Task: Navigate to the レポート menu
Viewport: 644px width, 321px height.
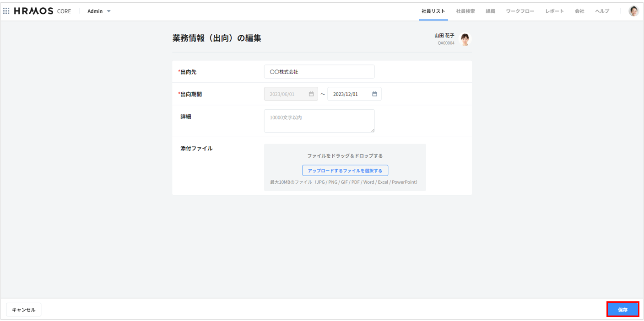Action: [554, 11]
